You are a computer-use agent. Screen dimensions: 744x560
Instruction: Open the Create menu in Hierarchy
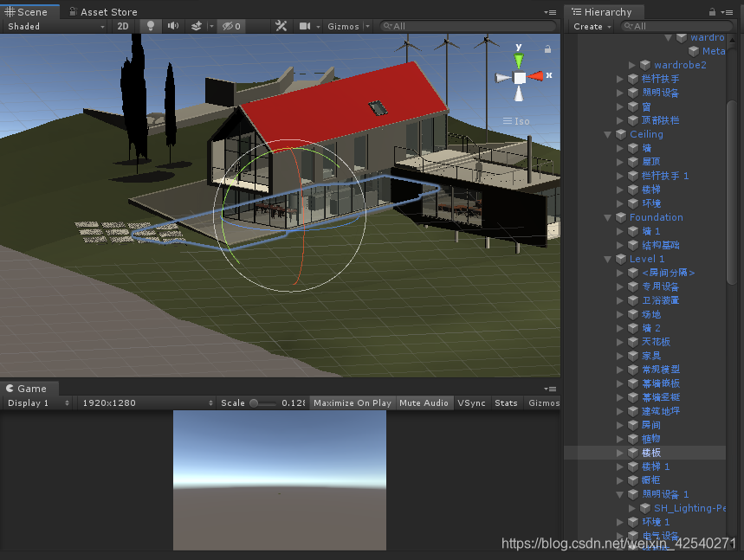[x=591, y=27]
